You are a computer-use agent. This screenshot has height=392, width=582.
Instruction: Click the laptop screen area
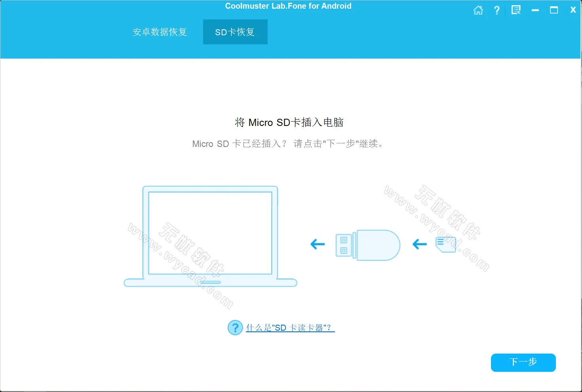click(x=210, y=233)
